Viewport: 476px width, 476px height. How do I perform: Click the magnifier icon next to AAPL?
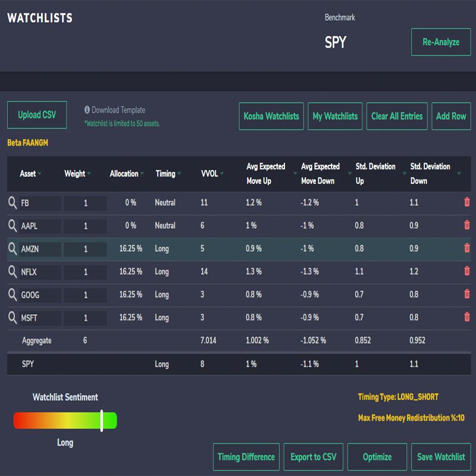point(12,226)
